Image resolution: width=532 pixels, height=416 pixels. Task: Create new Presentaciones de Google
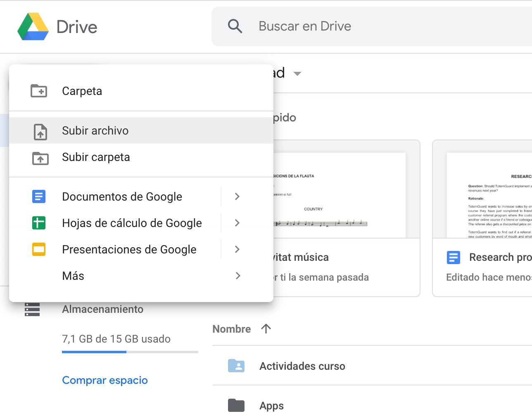[129, 249]
